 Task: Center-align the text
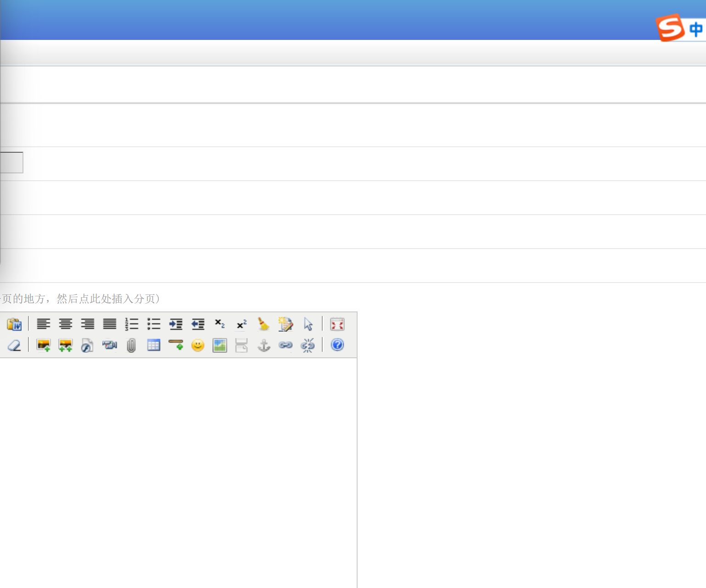tap(66, 324)
